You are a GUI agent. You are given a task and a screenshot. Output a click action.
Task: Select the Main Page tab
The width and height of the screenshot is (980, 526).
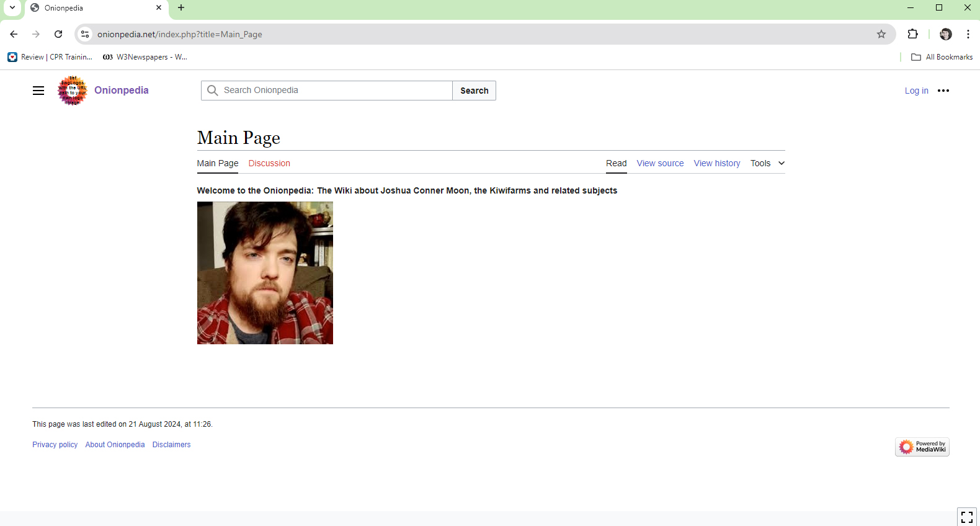pyautogui.click(x=218, y=163)
